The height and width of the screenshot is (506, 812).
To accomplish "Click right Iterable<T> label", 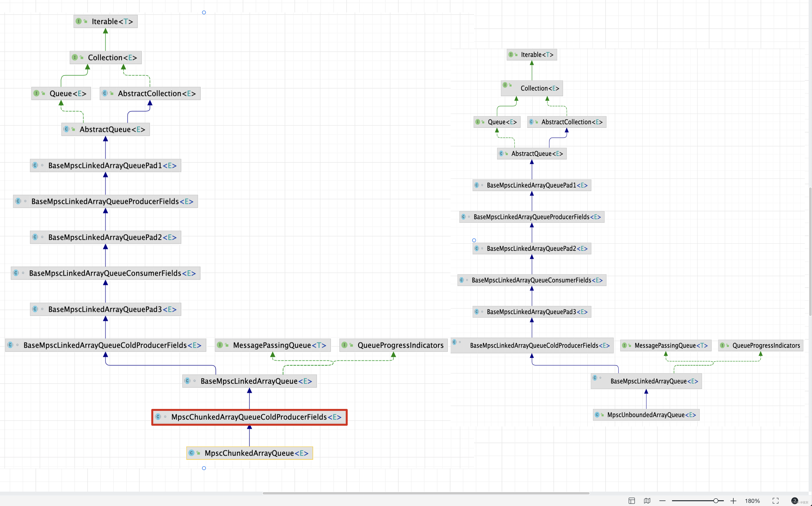I will tap(537, 55).
